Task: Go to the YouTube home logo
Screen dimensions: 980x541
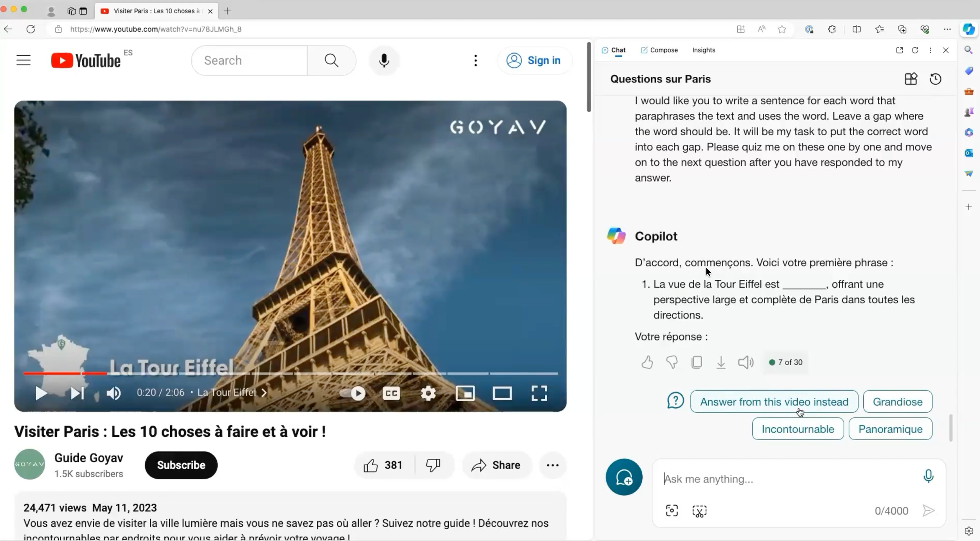Action: 86,60
